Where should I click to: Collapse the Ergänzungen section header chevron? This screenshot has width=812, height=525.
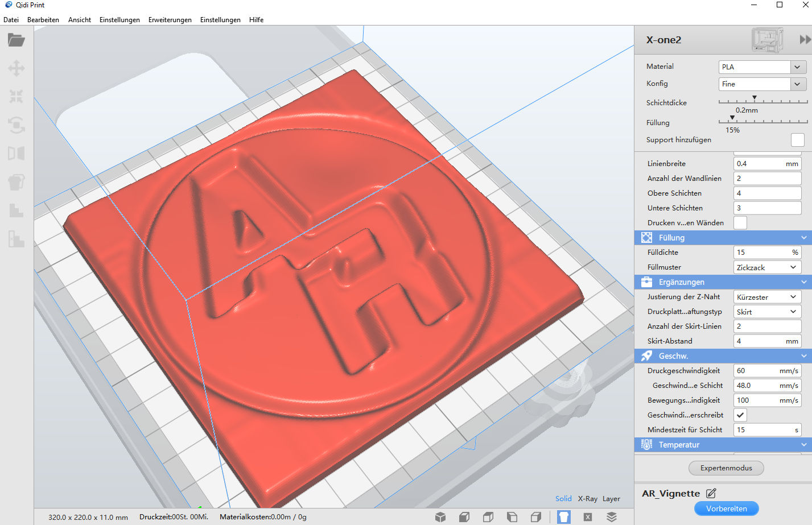[803, 282]
